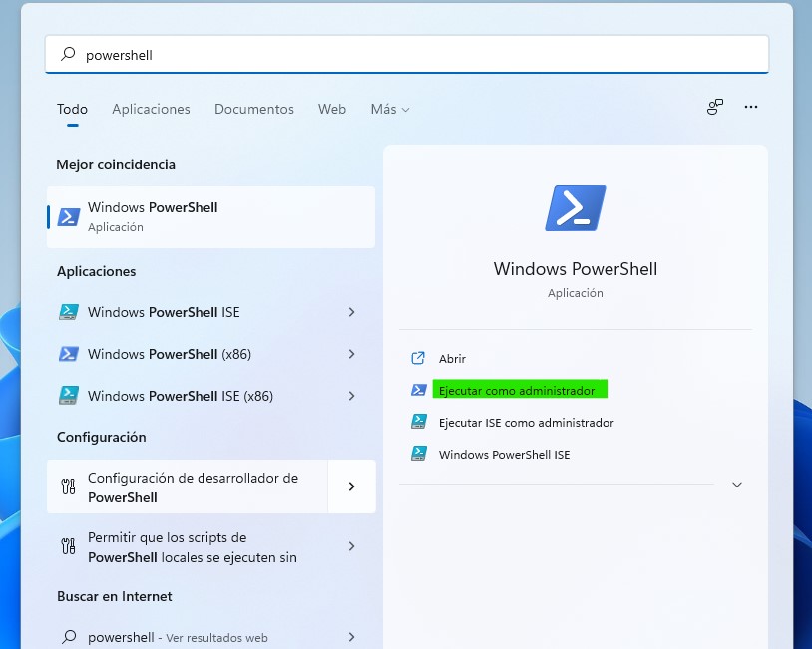The height and width of the screenshot is (649, 812).
Task: Expand Windows PowerShell (x86) options arrow
Action: [x=351, y=354]
